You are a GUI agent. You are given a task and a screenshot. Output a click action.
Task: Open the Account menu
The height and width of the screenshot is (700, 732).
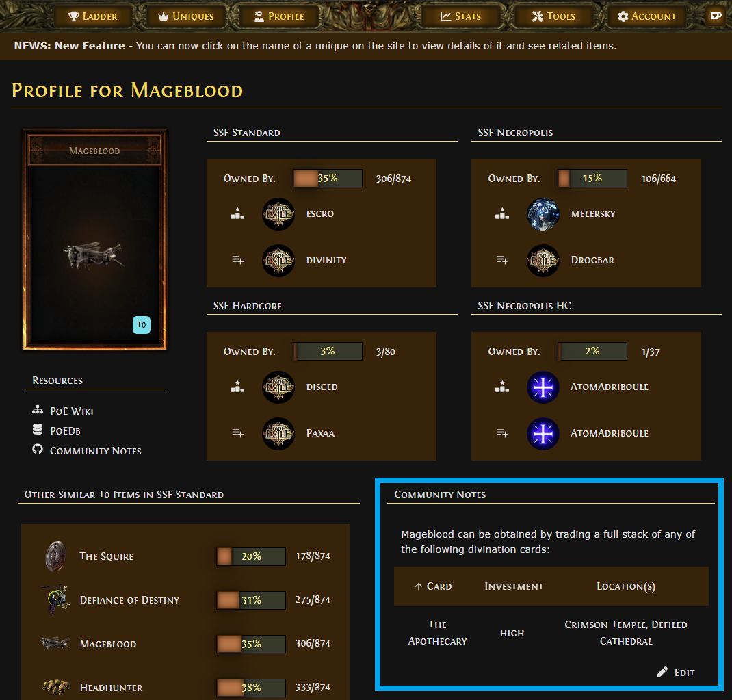(x=646, y=16)
